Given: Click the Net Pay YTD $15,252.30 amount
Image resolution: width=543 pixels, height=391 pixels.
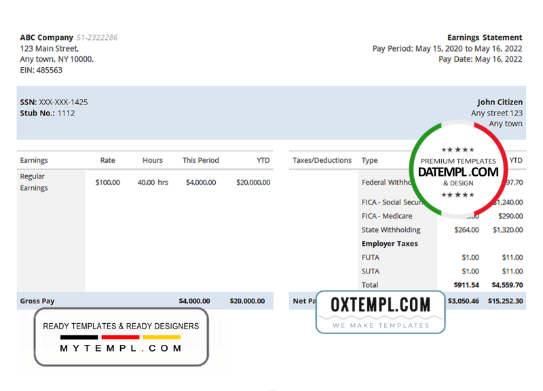Looking at the screenshot, I should (505, 301).
